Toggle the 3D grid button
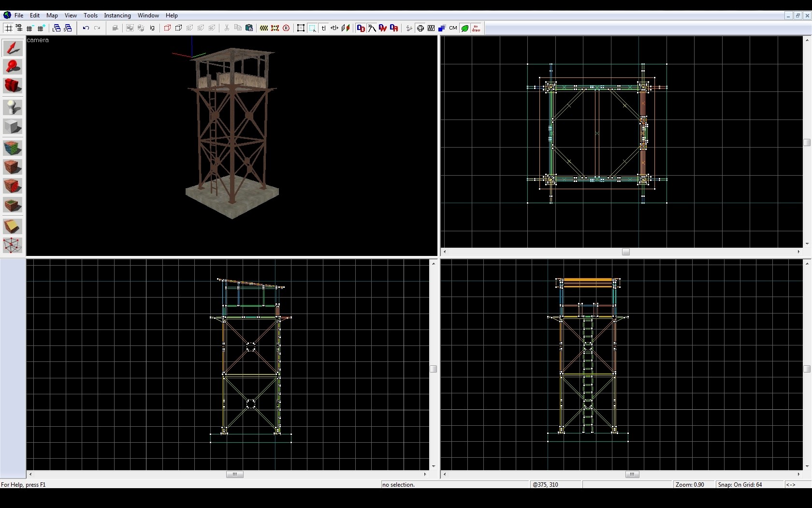Viewport: 812px width, 508px height. [x=19, y=28]
